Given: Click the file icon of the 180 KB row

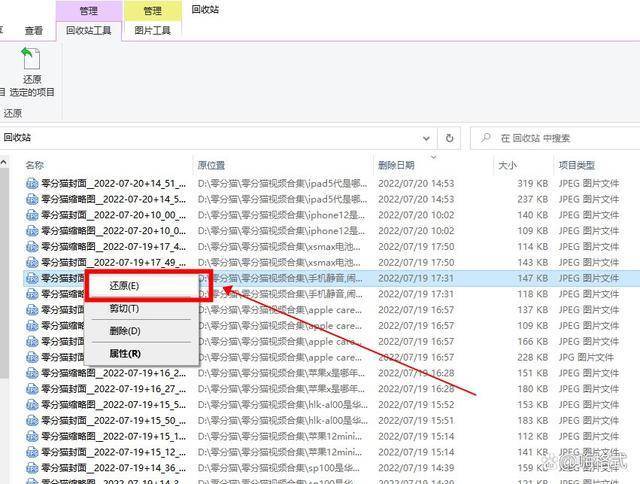Looking at the screenshot, I should coord(32,389).
